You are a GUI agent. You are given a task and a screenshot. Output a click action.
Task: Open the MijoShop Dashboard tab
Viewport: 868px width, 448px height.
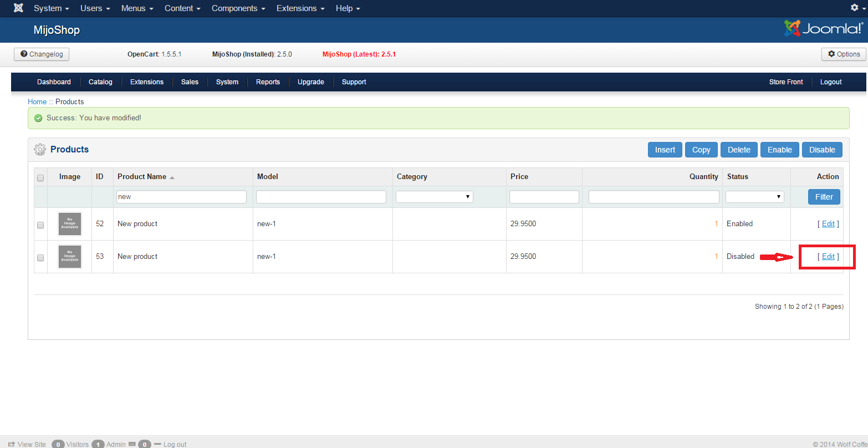(x=54, y=82)
